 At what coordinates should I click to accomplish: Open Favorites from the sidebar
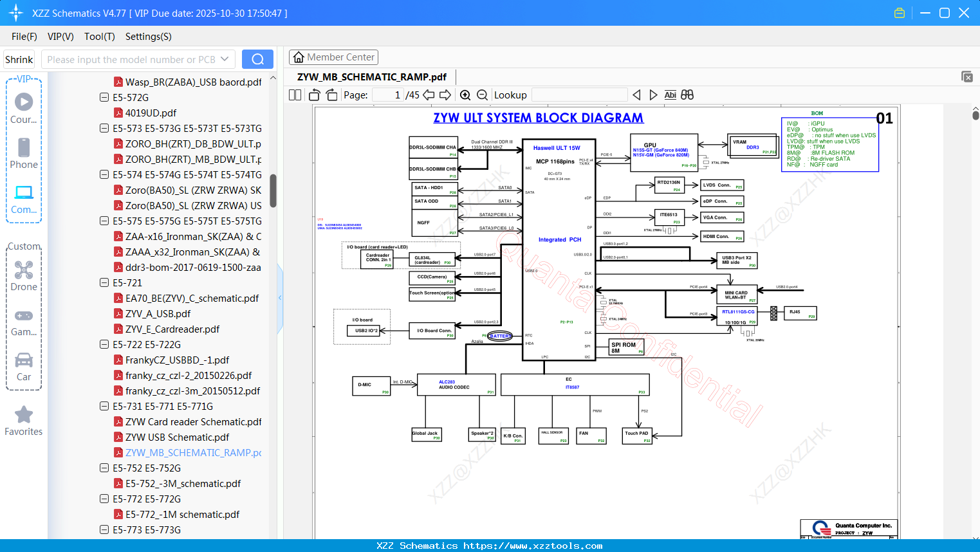tap(24, 421)
